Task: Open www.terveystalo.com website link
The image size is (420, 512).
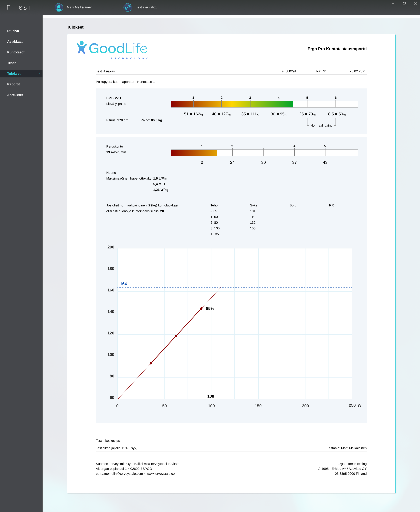Action: click(162, 474)
